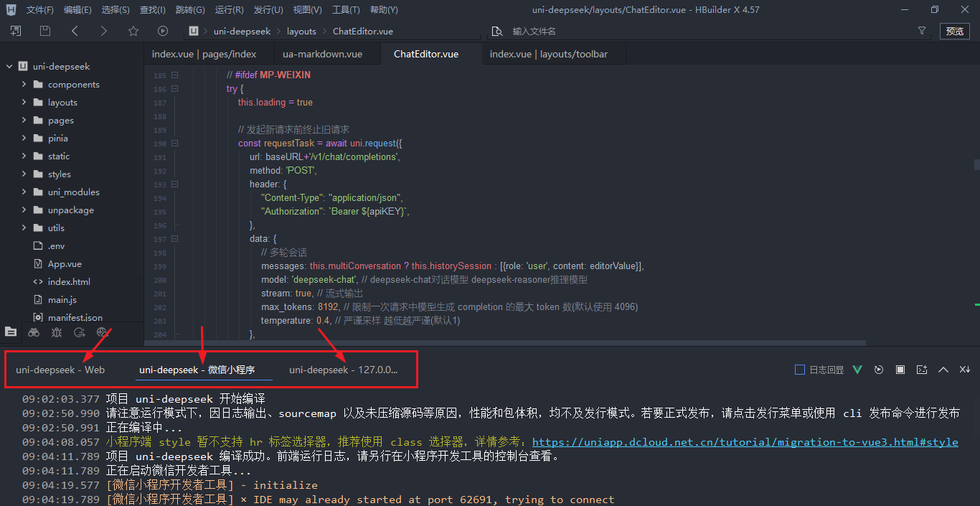Viewport: 980px width, 506px height.
Task: Expand the pinia folder
Action: (24, 138)
